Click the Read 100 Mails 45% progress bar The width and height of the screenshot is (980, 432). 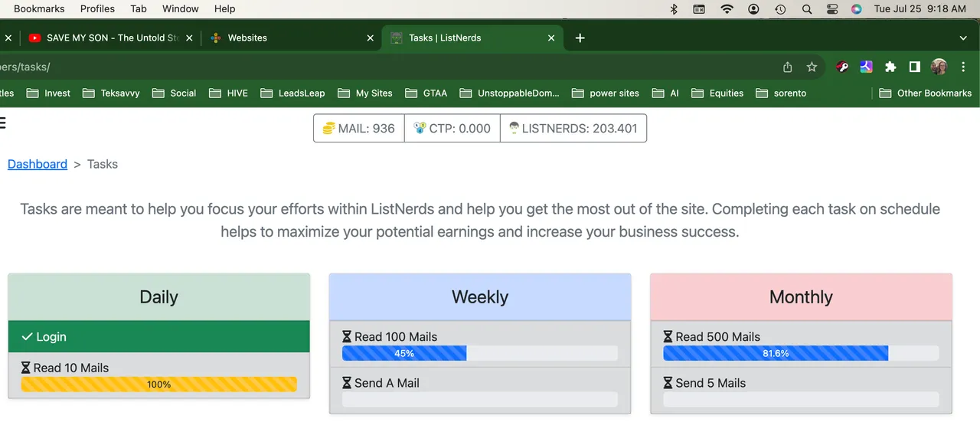point(479,353)
